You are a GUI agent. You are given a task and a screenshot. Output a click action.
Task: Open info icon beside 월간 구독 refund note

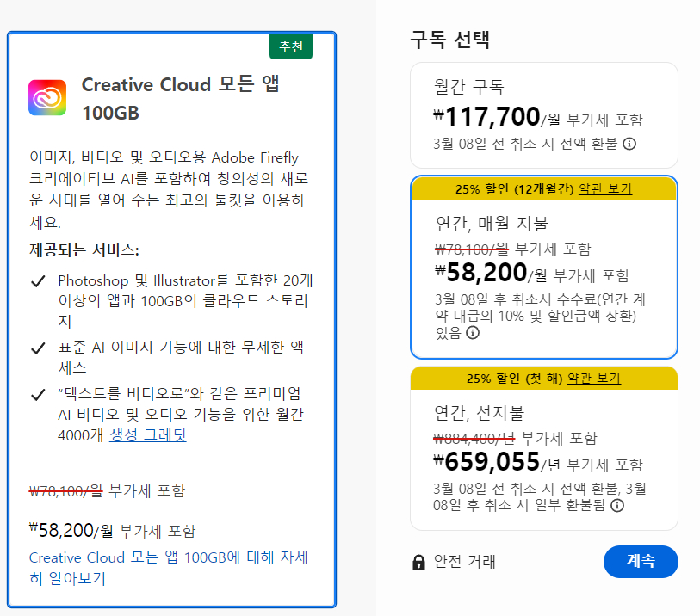pyautogui.click(x=629, y=144)
